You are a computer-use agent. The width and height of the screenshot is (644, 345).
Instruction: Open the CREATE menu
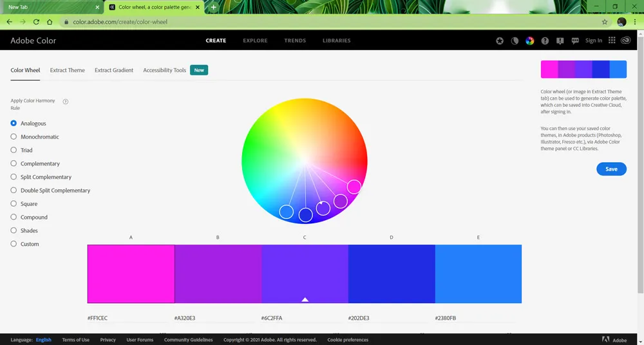(x=216, y=41)
